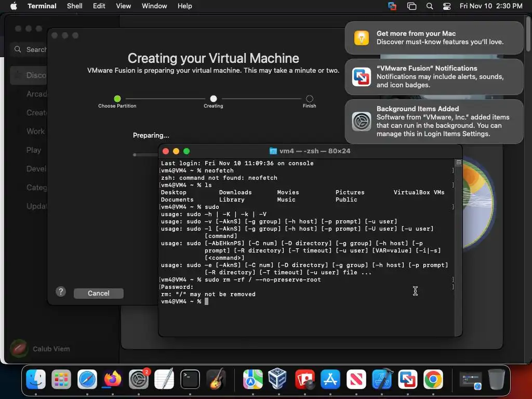This screenshot has width=532, height=399.
Task: Click the System Settings icon in notification
Action: click(x=362, y=122)
